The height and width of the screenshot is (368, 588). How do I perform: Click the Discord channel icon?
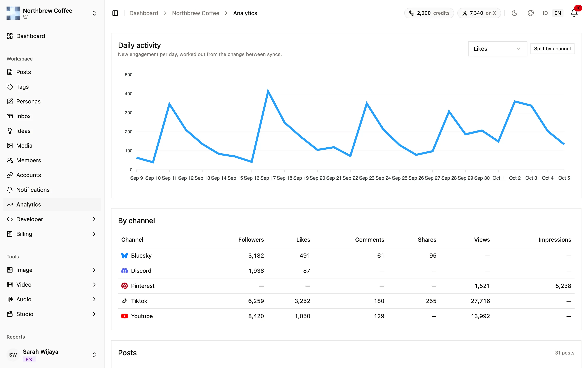[x=124, y=271]
